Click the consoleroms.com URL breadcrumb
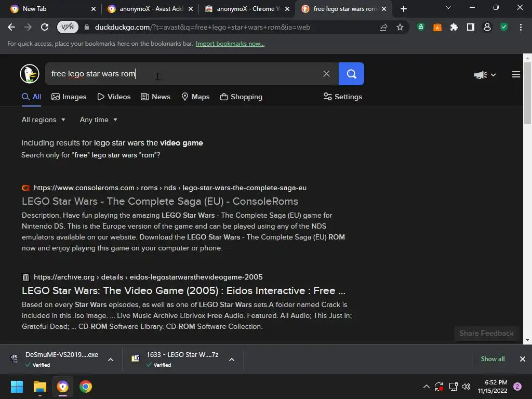 pyautogui.click(x=170, y=188)
